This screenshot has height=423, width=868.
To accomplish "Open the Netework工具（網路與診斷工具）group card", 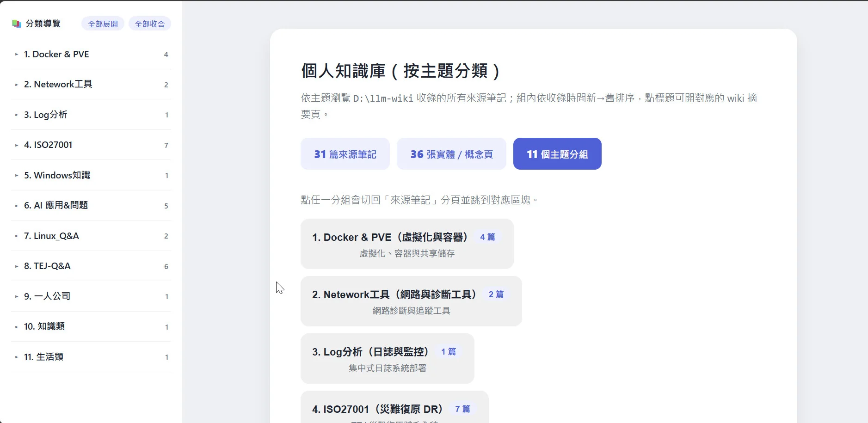I will tap(411, 301).
